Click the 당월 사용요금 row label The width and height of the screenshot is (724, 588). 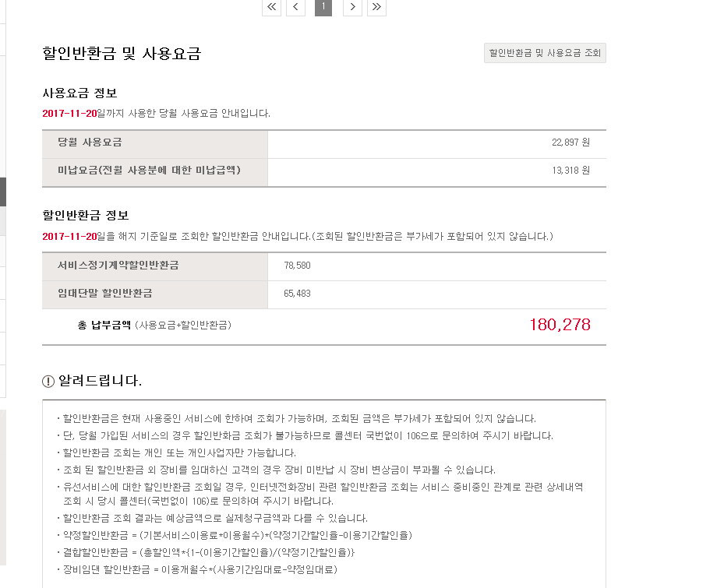(90, 143)
